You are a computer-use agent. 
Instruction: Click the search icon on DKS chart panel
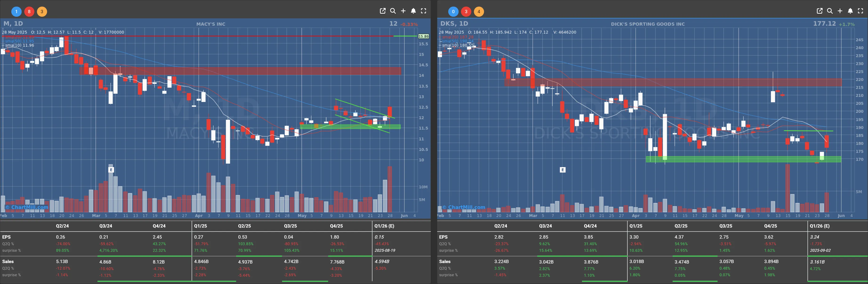830,11
